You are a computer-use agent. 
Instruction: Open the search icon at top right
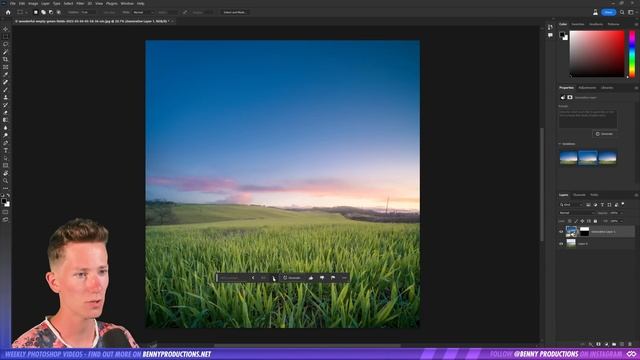coord(622,12)
